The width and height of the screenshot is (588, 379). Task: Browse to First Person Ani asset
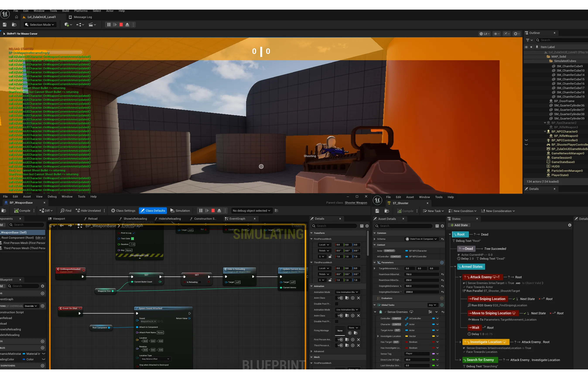(347, 340)
